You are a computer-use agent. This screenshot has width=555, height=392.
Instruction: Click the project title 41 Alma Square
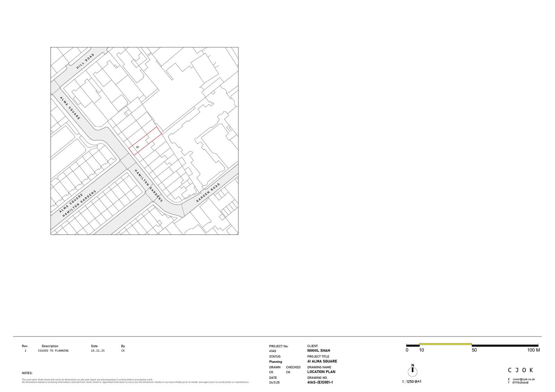pos(322,361)
